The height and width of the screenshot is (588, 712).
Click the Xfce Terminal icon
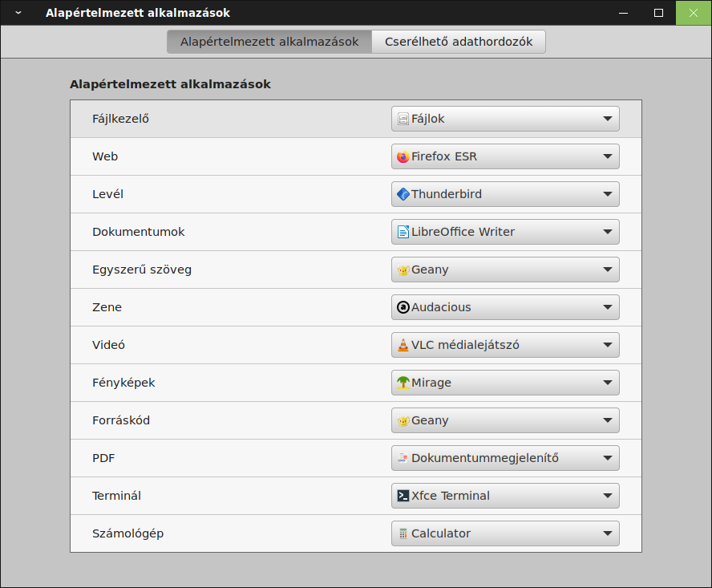tap(403, 497)
